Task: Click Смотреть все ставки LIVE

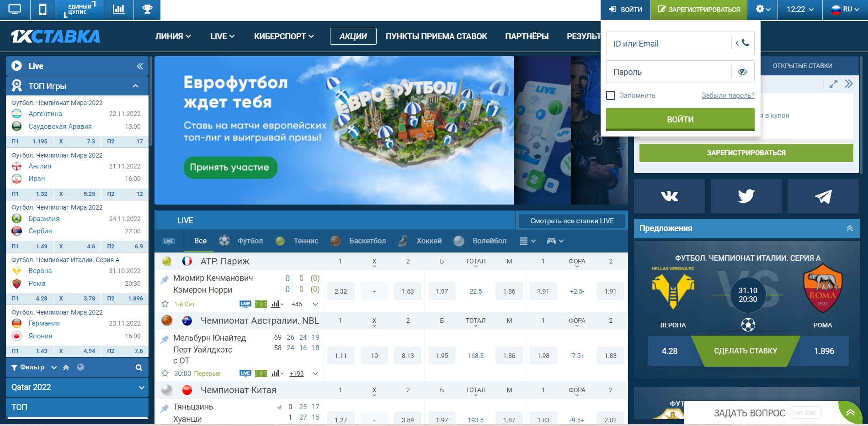Action: click(x=572, y=221)
